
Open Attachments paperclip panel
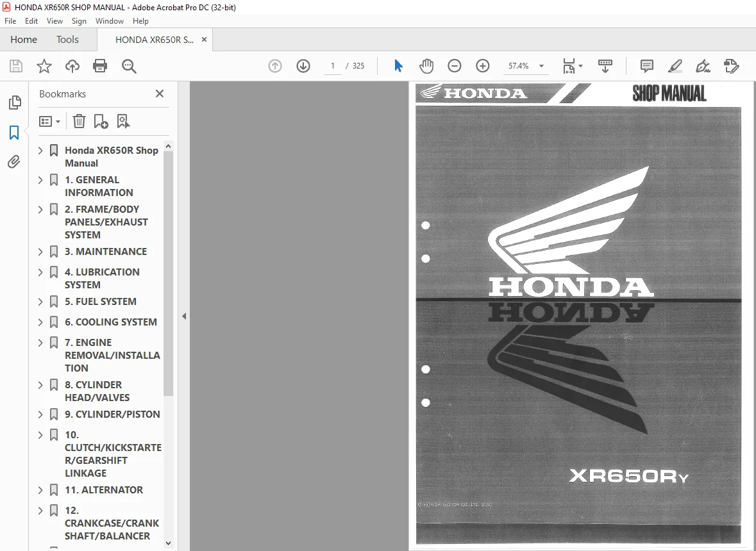click(14, 162)
